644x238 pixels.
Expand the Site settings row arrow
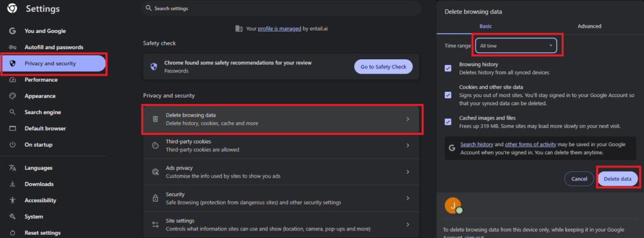408,224
